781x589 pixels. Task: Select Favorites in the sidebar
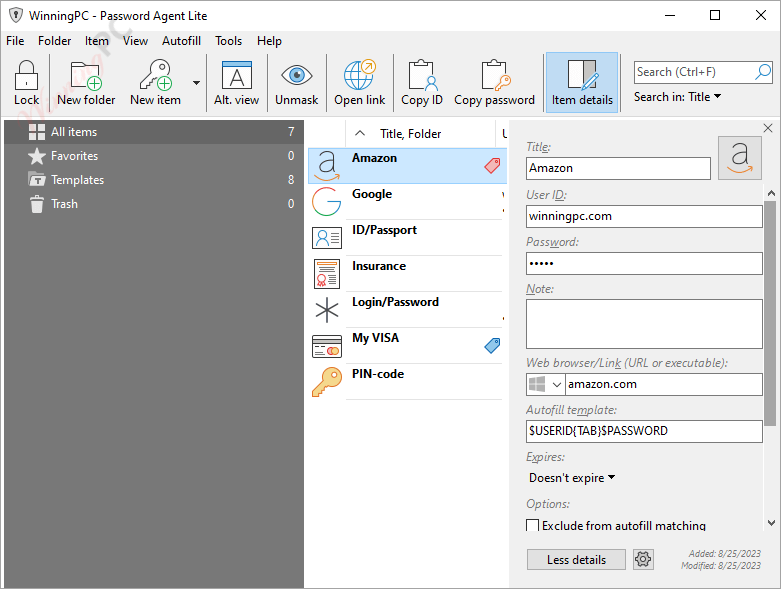coord(154,156)
